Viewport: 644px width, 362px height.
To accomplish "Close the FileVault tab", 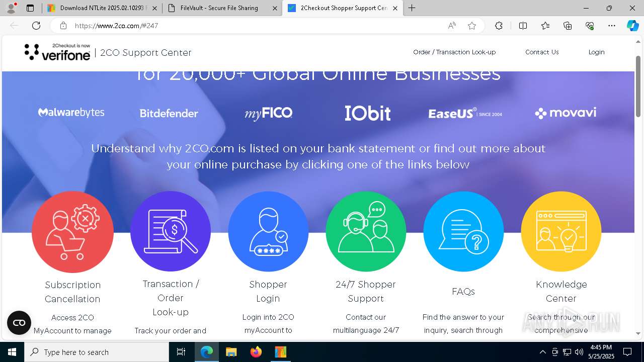I will (x=275, y=8).
